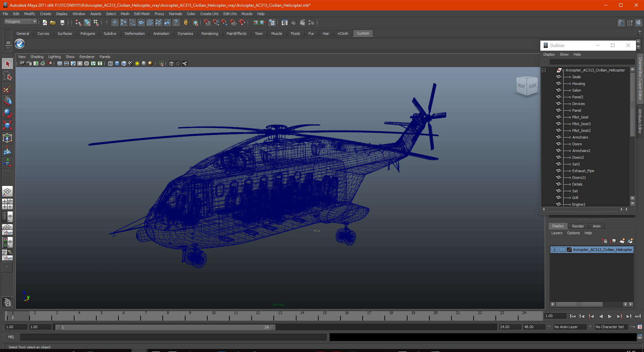The image size is (644, 352).
Task: Select camera icon in viewport toolbar
Action: pos(22,63)
